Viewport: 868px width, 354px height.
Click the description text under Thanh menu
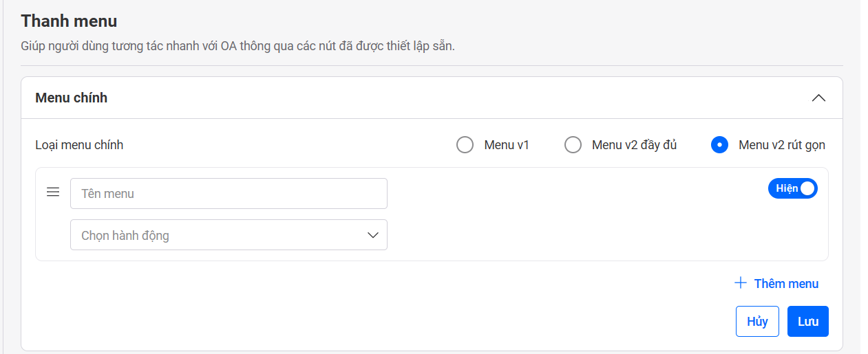(x=238, y=47)
